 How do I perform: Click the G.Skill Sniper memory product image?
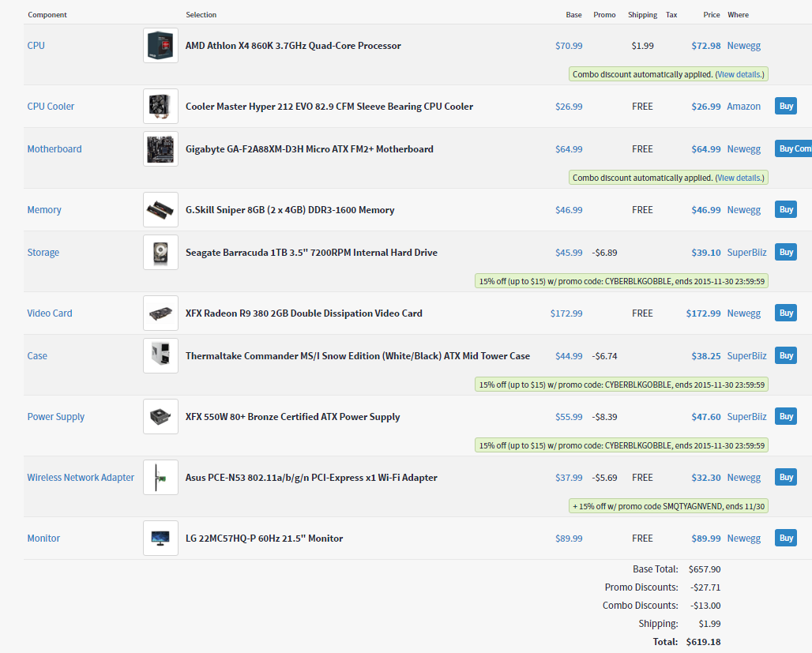(160, 210)
